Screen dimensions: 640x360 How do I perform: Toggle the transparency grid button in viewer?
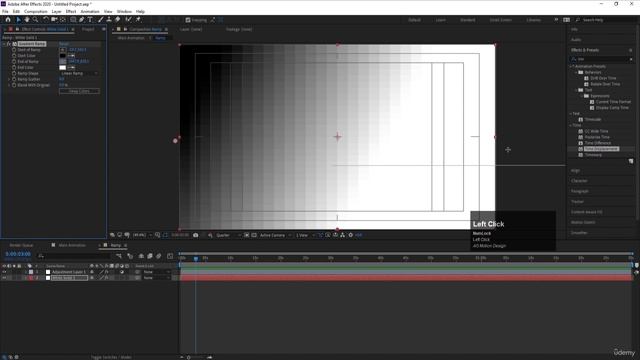coord(254,235)
